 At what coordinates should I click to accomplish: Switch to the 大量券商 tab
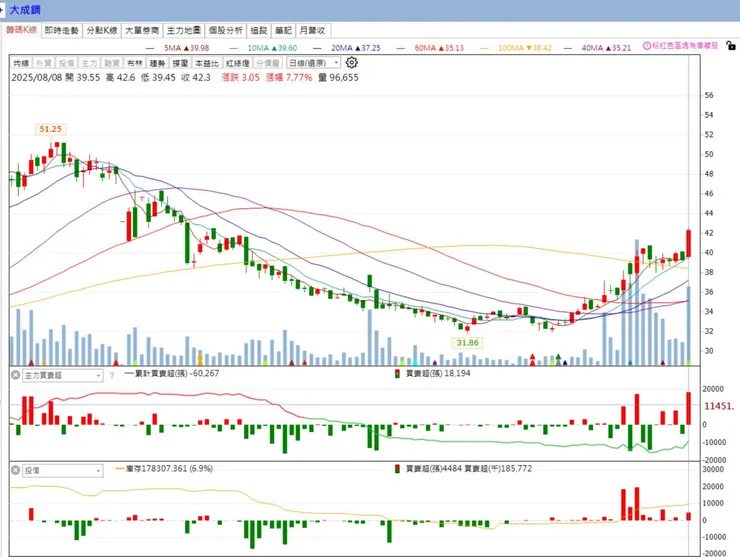click(x=142, y=30)
